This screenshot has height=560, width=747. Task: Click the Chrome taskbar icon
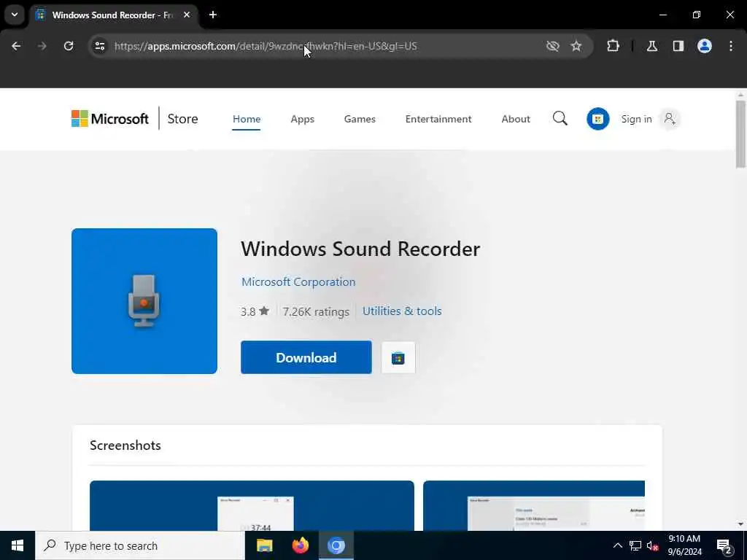(336, 545)
